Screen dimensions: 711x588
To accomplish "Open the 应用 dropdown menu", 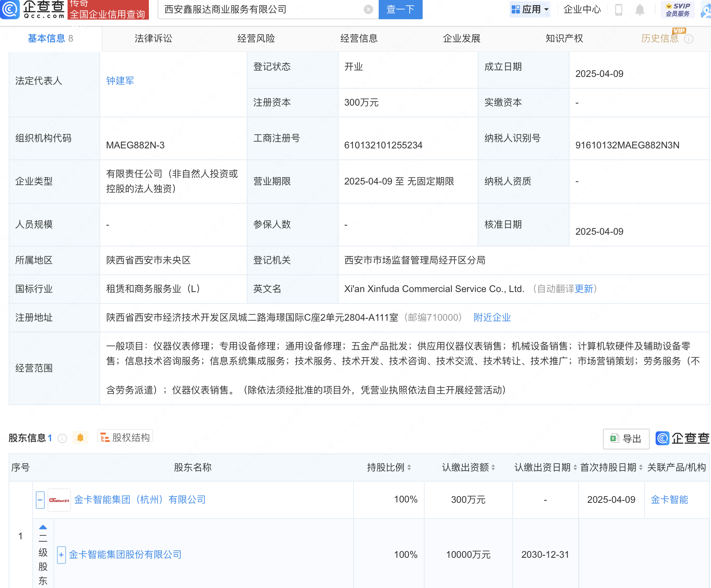I will 530,9.
